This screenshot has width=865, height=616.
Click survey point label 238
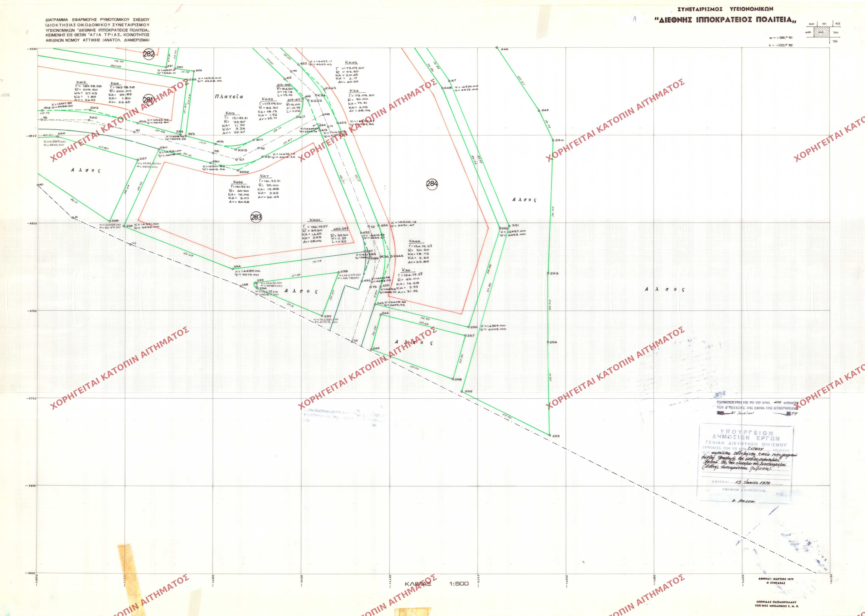[x=344, y=272]
